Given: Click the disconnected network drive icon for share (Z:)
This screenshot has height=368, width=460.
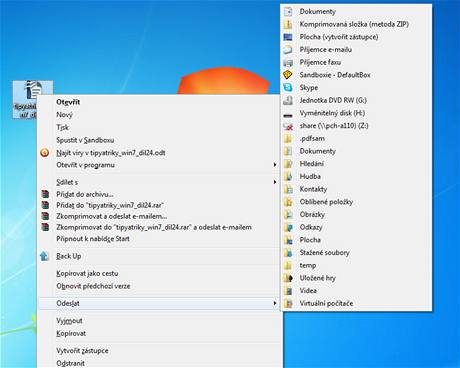Looking at the screenshot, I should tap(288, 126).
